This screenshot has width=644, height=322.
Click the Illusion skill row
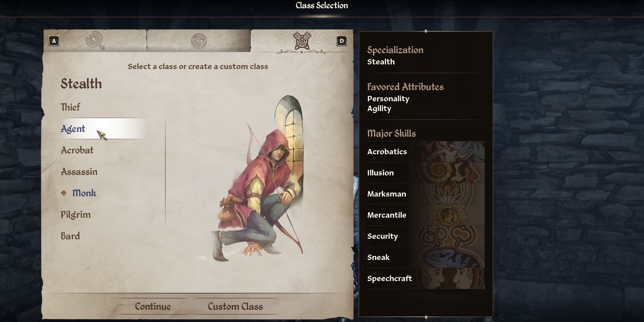426,173
